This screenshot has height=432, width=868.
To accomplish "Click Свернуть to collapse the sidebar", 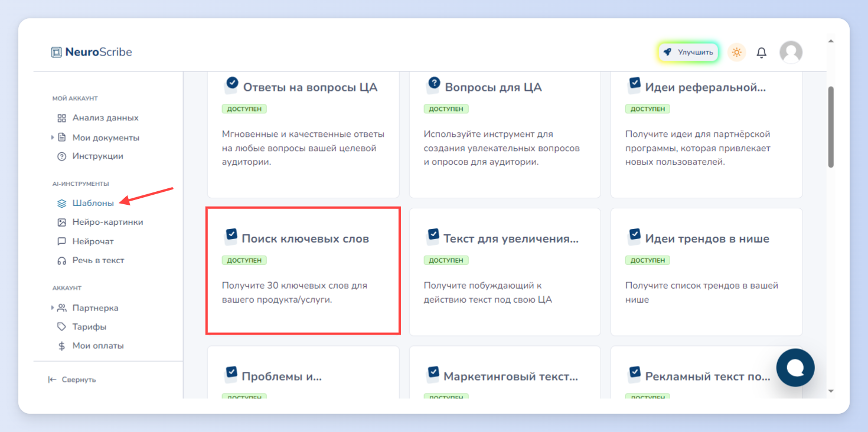I will (72, 379).
